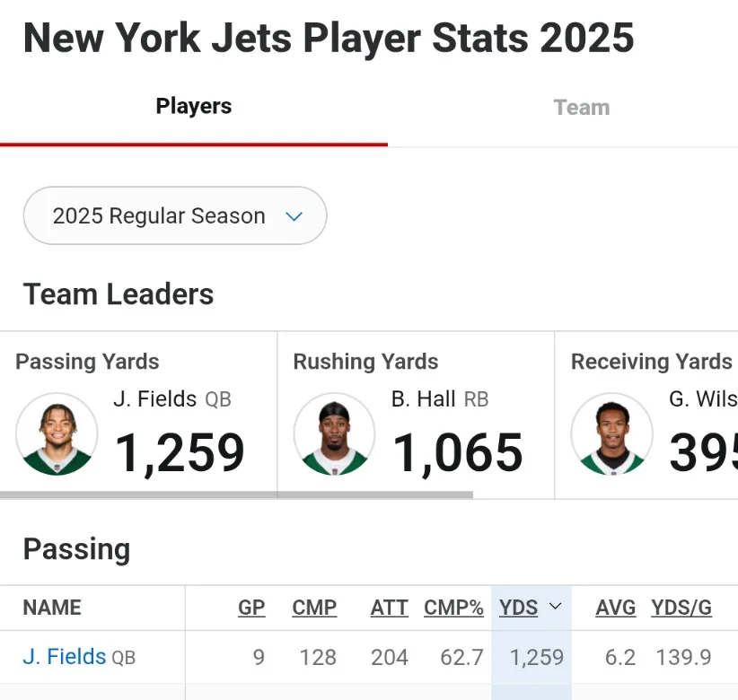
Task: Sort the passing table by GP
Action: pos(251,608)
